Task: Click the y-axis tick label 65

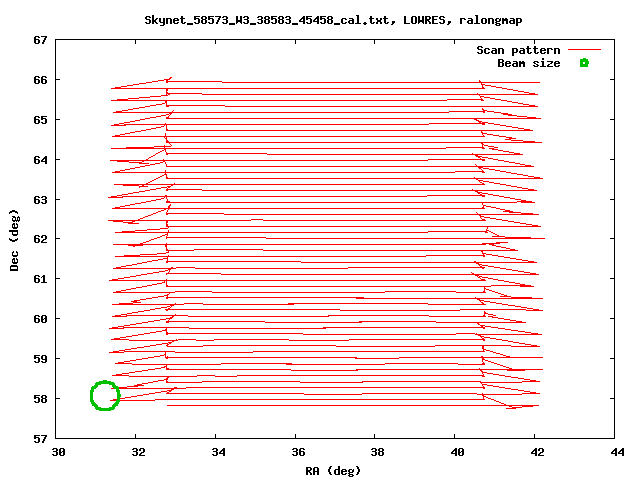Action: (40, 120)
